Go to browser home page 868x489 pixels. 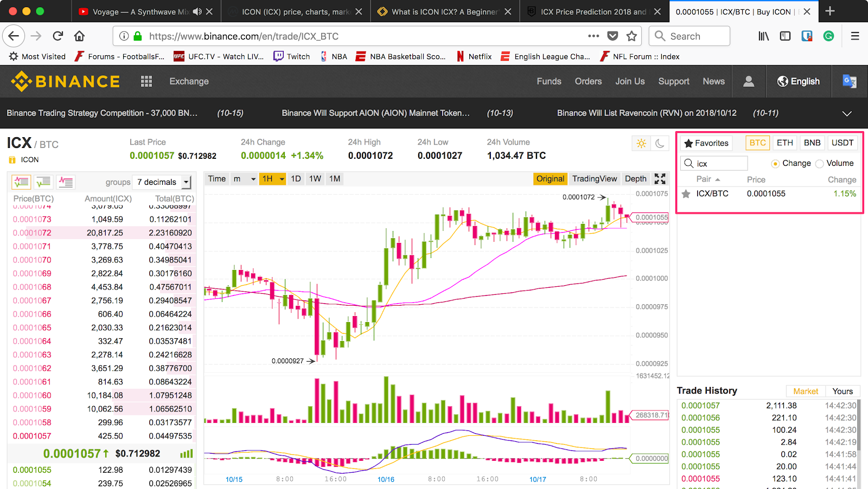click(79, 36)
